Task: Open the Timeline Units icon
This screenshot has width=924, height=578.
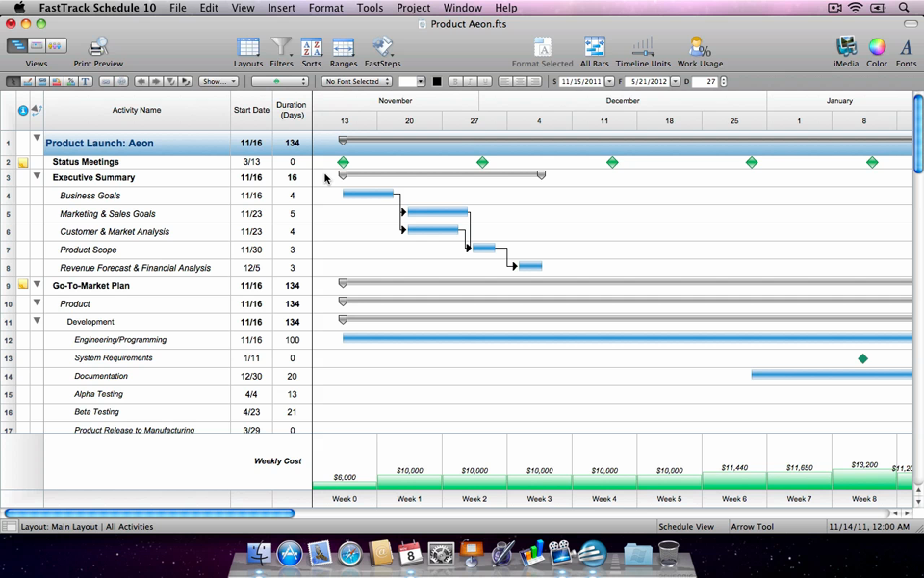Action: (643, 47)
